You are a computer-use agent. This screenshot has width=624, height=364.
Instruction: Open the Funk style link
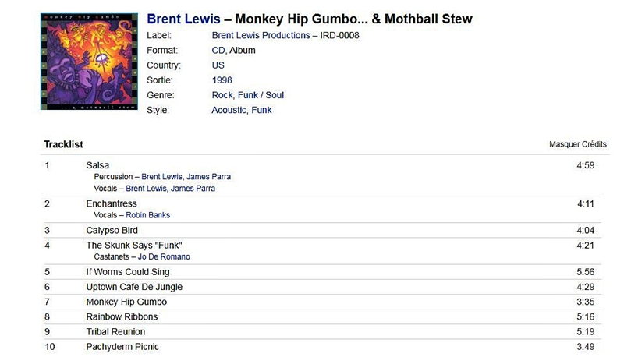261,110
